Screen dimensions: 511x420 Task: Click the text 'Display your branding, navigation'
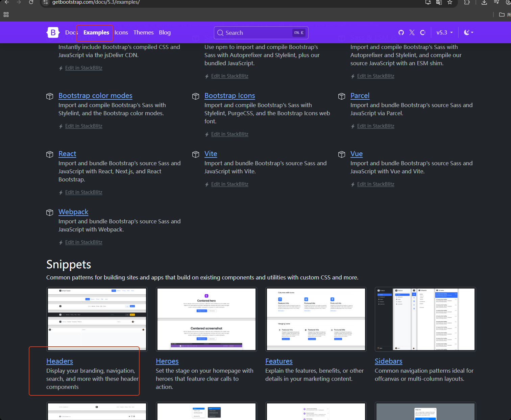pos(91,371)
